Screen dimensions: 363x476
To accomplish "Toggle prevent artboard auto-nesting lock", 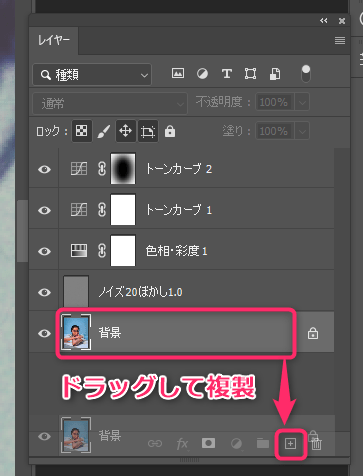I will (x=148, y=131).
